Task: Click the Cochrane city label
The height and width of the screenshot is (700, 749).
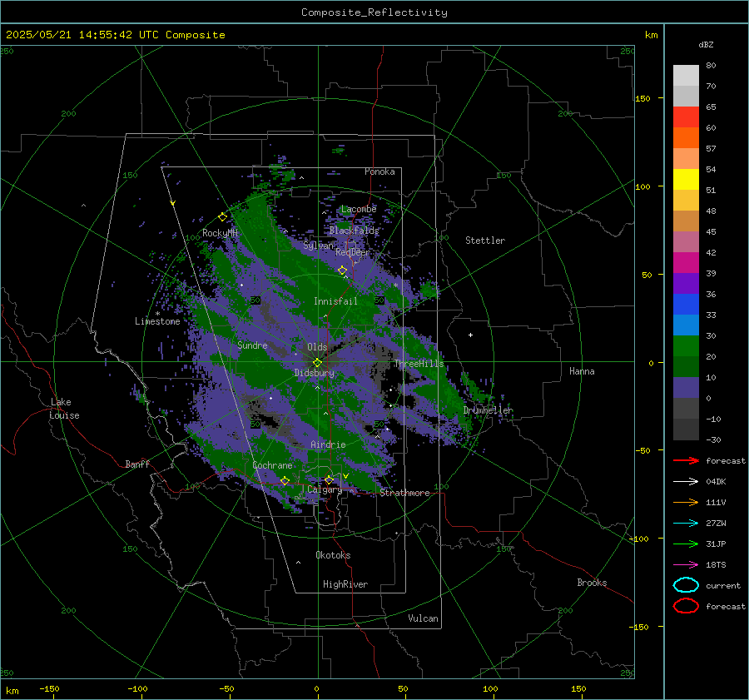Action: pos(272,465)
